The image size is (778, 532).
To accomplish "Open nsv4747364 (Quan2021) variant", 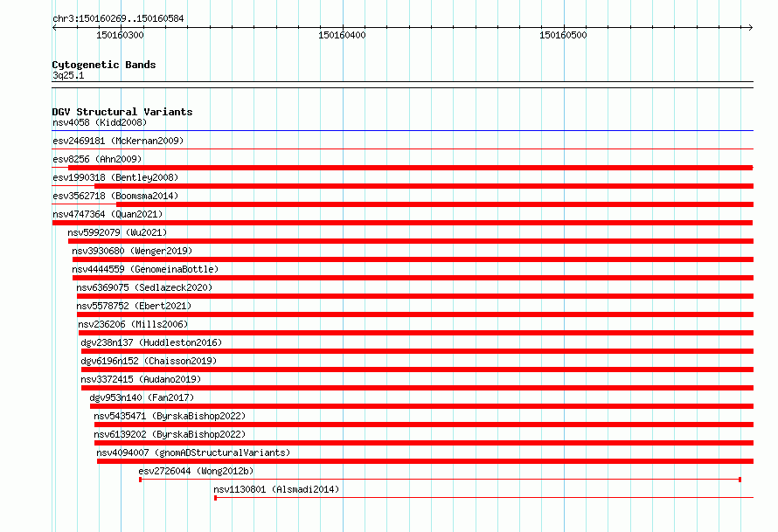I will click(108, 214).
